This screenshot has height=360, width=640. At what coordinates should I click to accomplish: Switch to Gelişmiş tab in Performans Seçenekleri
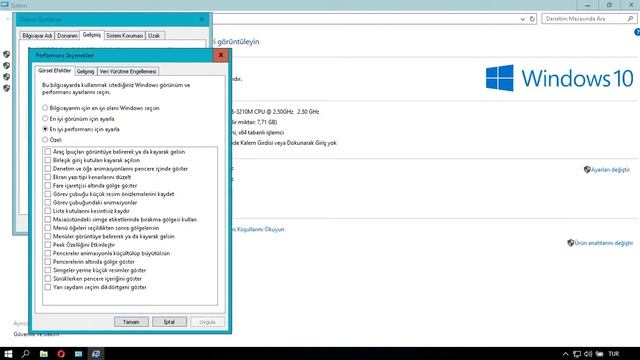point(86,71)
